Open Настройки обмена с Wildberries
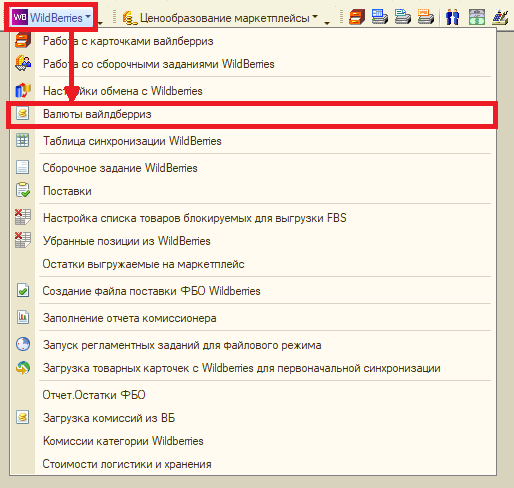The height and width of the screenshot is (488, 514). coord(252,91)
